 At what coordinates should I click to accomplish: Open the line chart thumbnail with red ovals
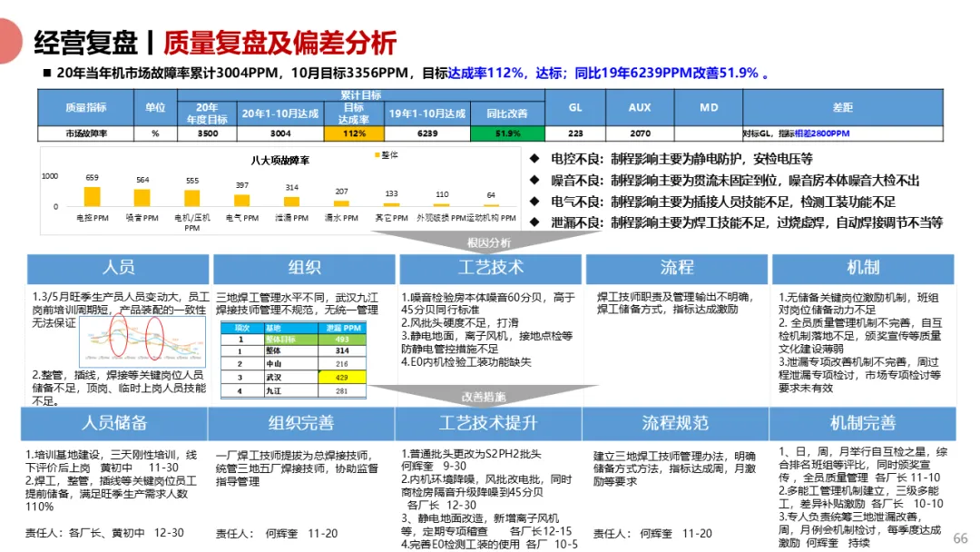click(x=142, y=340)
